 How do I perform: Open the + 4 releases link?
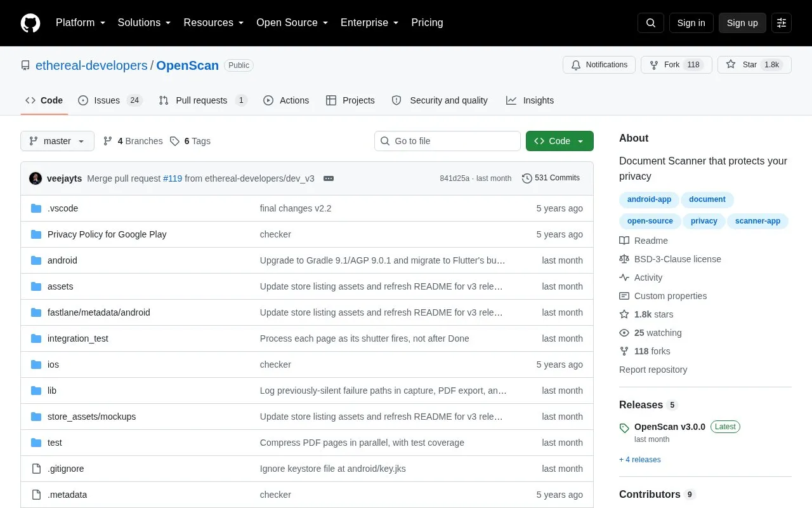pos(639,460)
